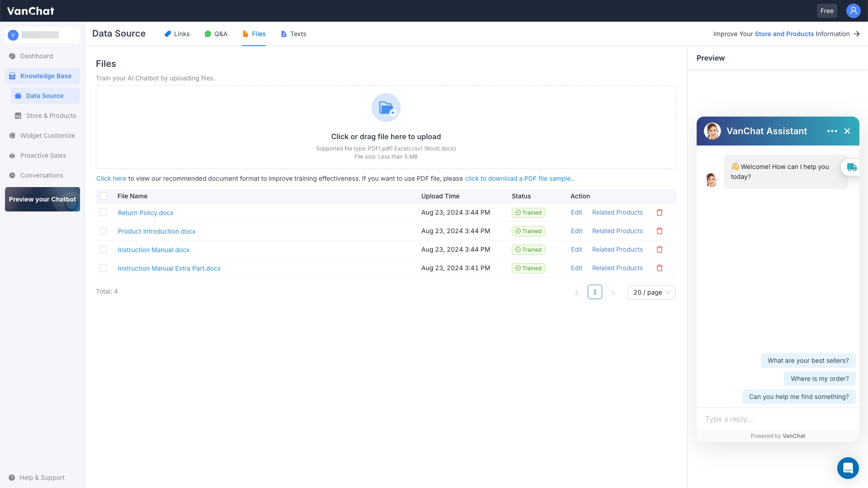Open the Conversations section

pos(41,175)
